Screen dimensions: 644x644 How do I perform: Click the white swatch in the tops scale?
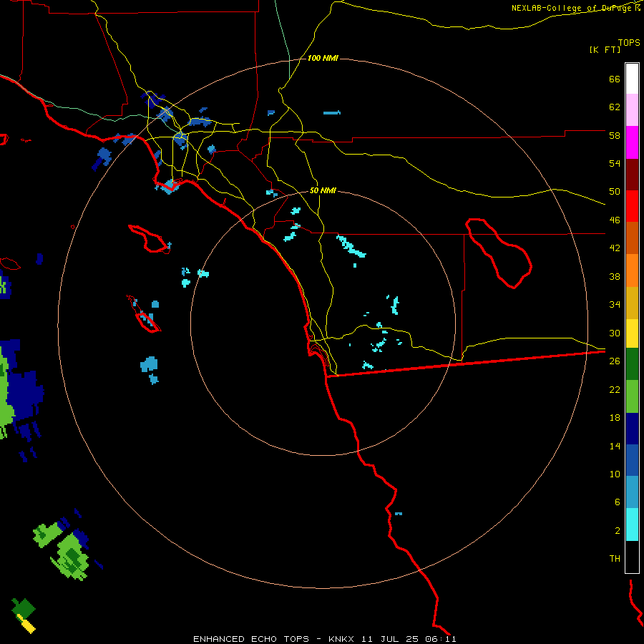632,79
